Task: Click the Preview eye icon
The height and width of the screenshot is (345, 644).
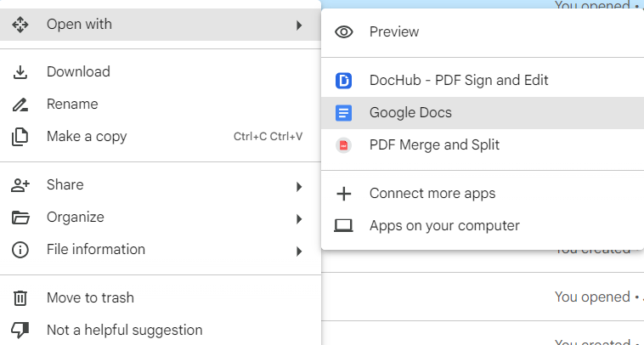Action: coord(344,32)
